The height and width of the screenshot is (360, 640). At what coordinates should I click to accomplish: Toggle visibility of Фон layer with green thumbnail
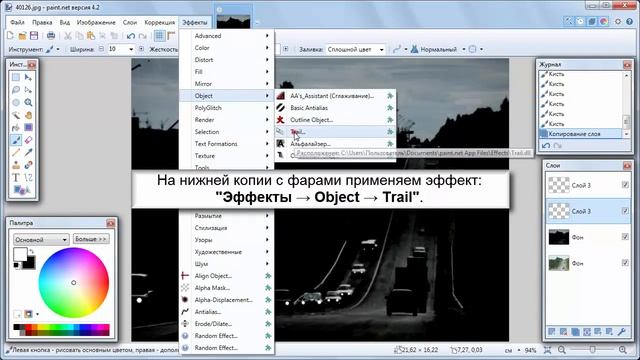[625, 263]
